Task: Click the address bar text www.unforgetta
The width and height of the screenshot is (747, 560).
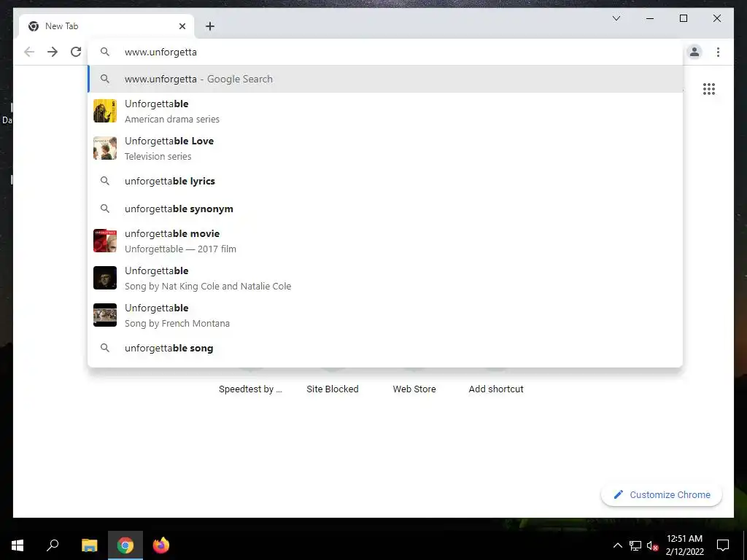Action: click(160, 52)
